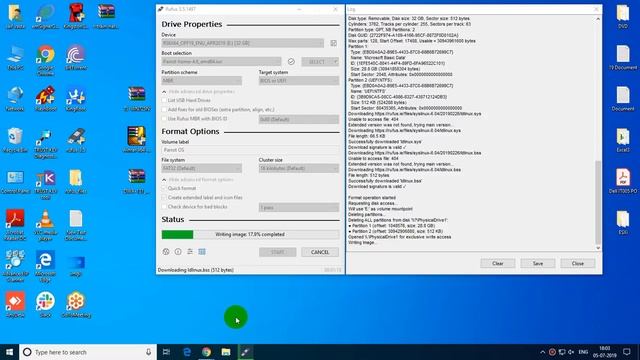The height and width of the screenshot is (360, 640).
Task: Click save icon next to Device dropdown
Action: coord(333,43)
